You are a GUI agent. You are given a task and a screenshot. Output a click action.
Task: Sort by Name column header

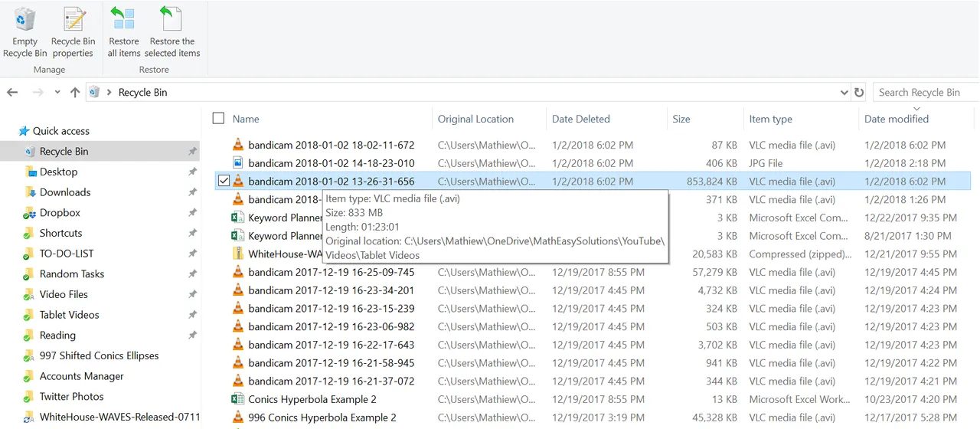(246, 119)
